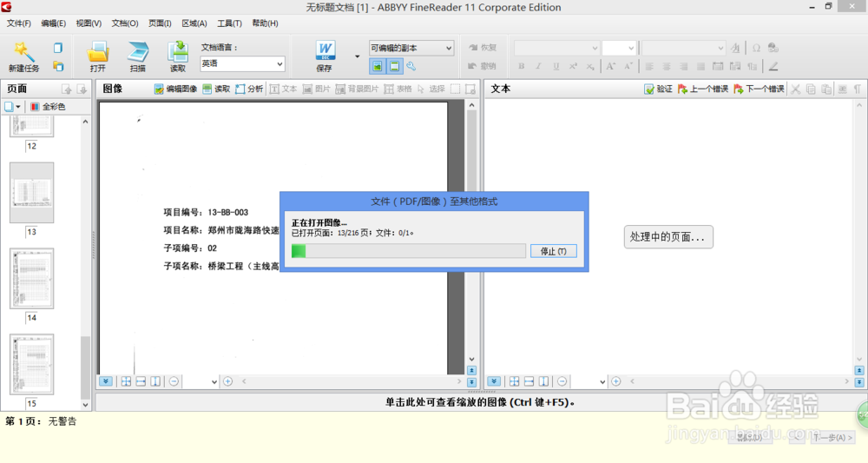Open the View (视图) menu

pos(89,23)
